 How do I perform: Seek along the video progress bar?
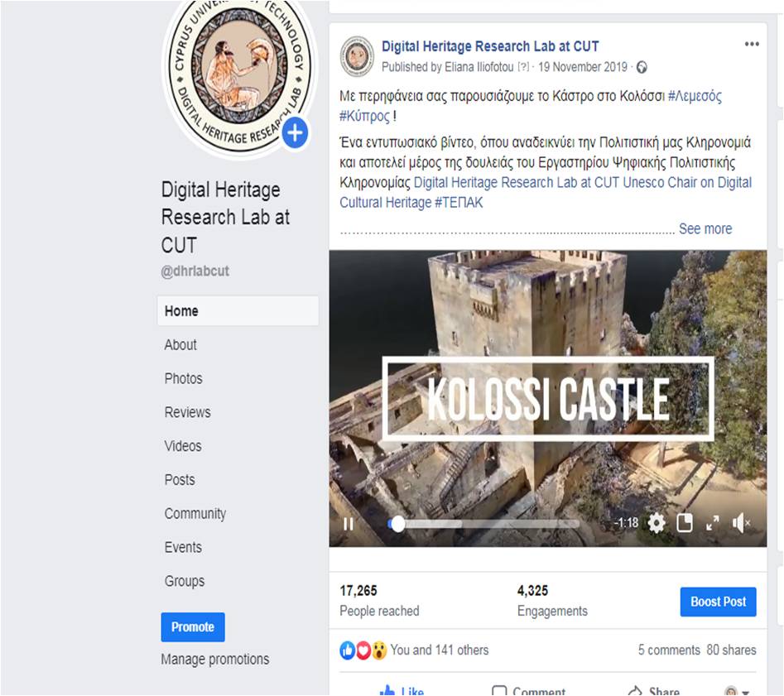[x=483, y=524]
